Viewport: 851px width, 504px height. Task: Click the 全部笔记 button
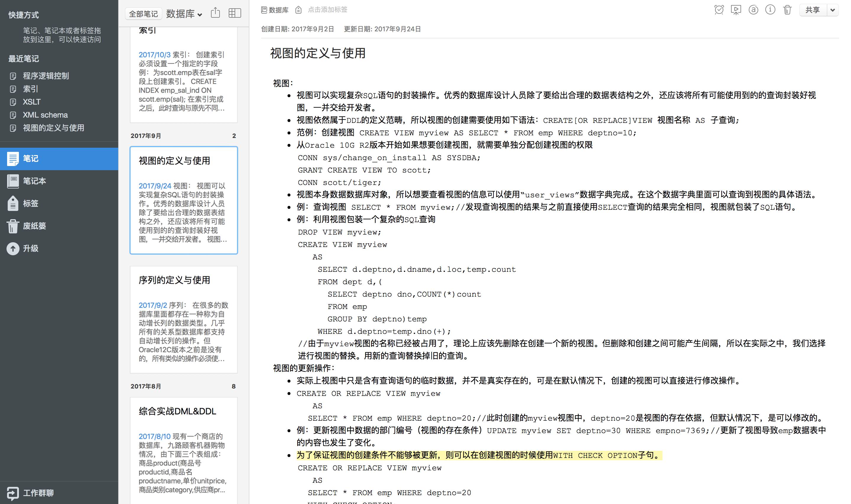click(x=143, y=14)
